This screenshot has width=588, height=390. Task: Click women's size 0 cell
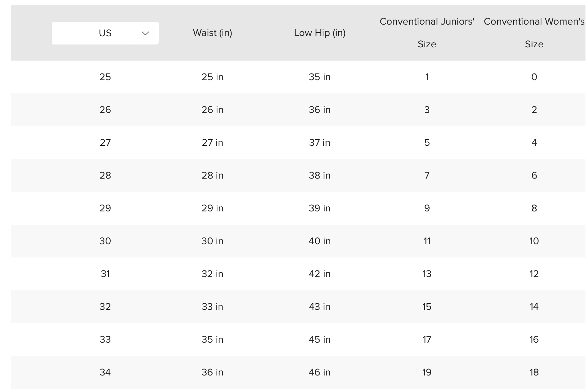tap(534, 77)
